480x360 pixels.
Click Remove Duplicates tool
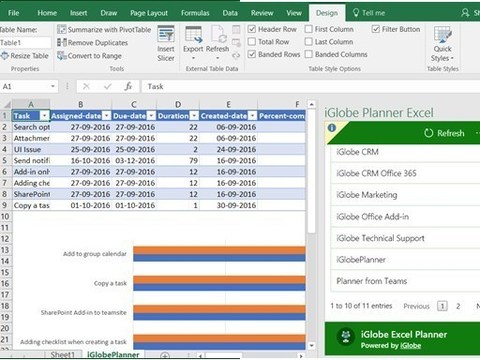pos(92,43)
